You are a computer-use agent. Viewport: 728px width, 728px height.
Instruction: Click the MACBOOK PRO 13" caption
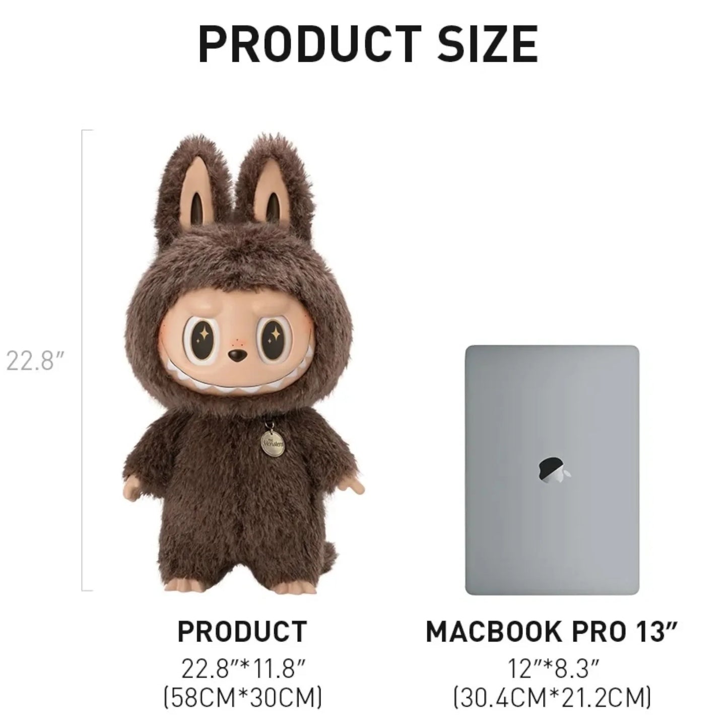(553, 631)
